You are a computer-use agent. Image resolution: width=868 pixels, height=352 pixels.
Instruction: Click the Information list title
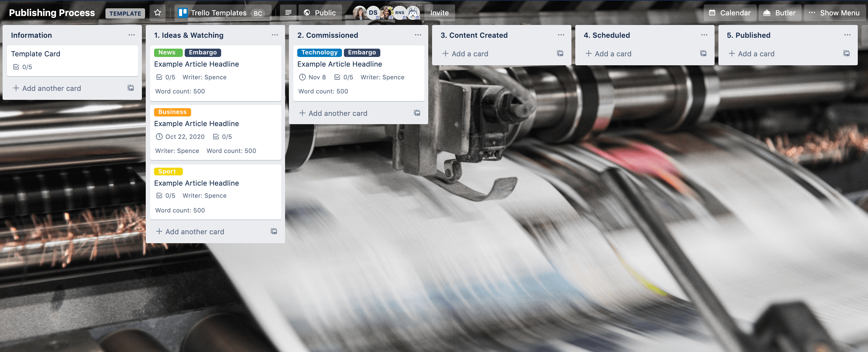[31, 35]
